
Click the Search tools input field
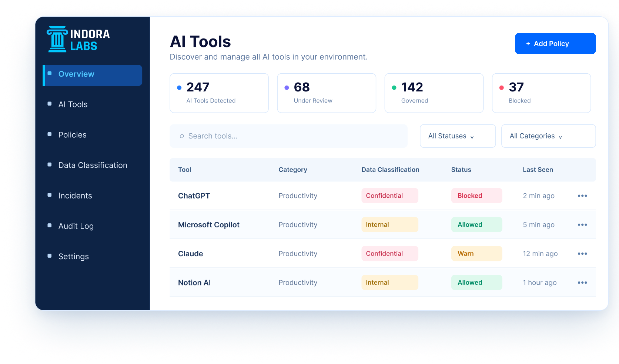click(x=288, y=136)
